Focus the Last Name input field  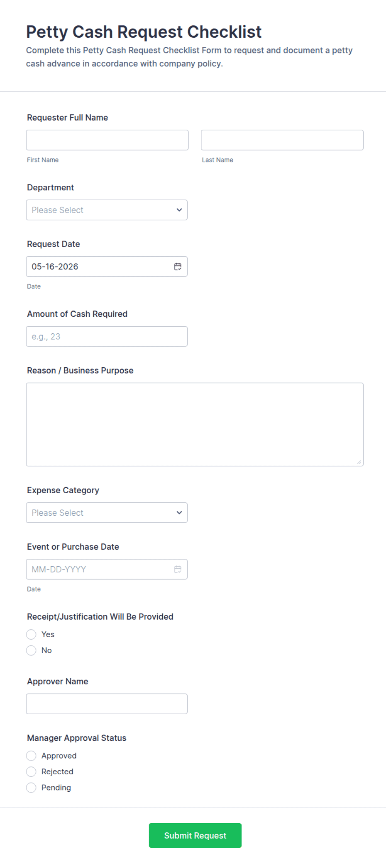(282, 140)
